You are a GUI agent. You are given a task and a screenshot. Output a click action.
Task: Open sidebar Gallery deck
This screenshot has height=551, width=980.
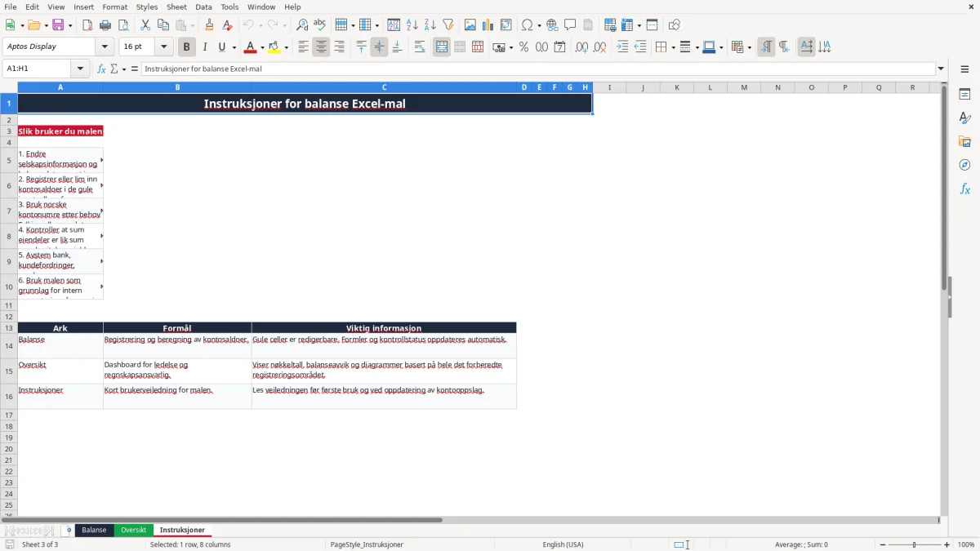(x=964, y=142)
